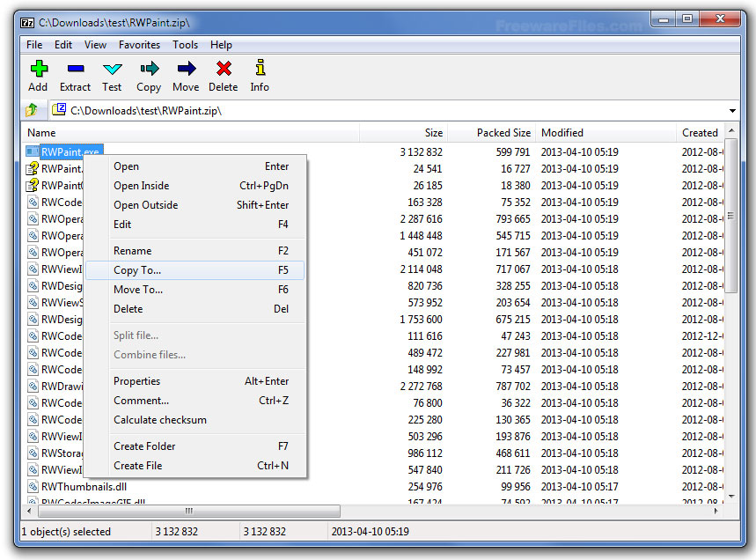
Task: Click the vertical scrollbar up arrow
Action: click(731, 131)
